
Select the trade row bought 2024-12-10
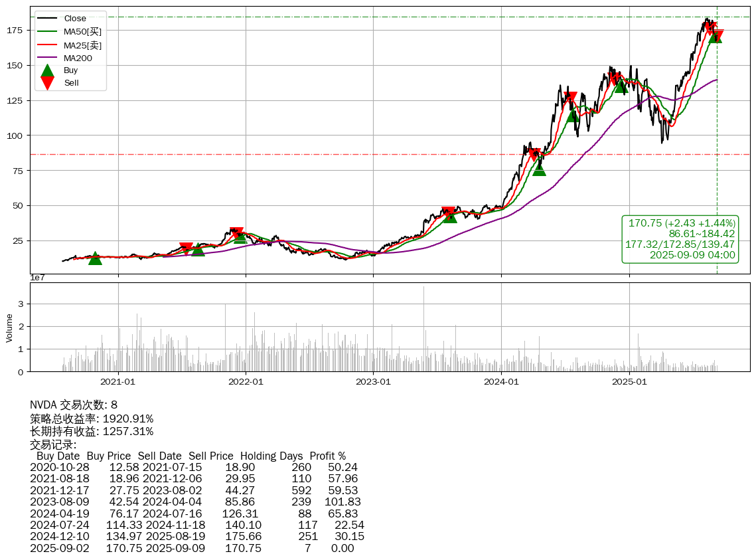[x=196, y=537]
